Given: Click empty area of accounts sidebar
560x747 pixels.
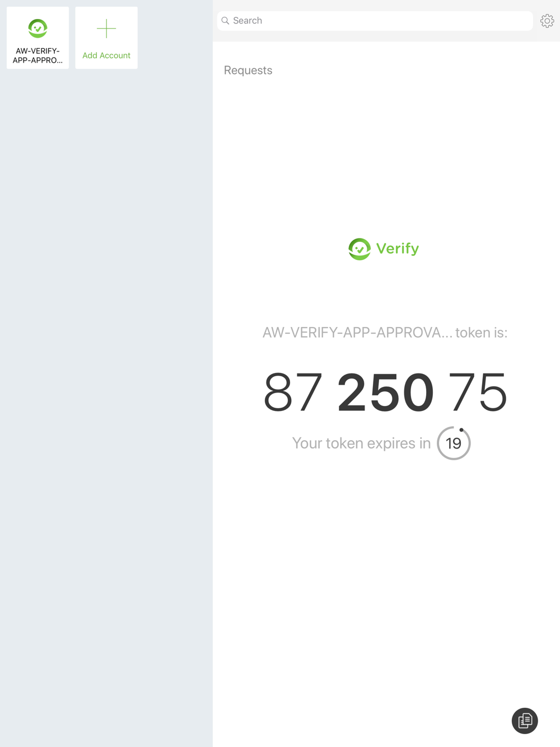Looking at the screenshot, I should 106,392.
